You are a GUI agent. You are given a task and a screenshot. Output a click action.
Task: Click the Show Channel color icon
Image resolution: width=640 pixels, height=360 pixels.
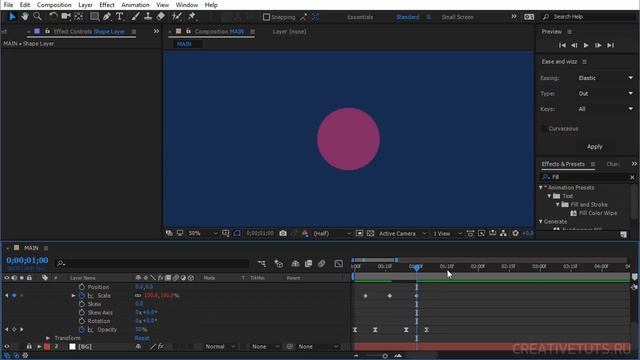tap(305, 233)
